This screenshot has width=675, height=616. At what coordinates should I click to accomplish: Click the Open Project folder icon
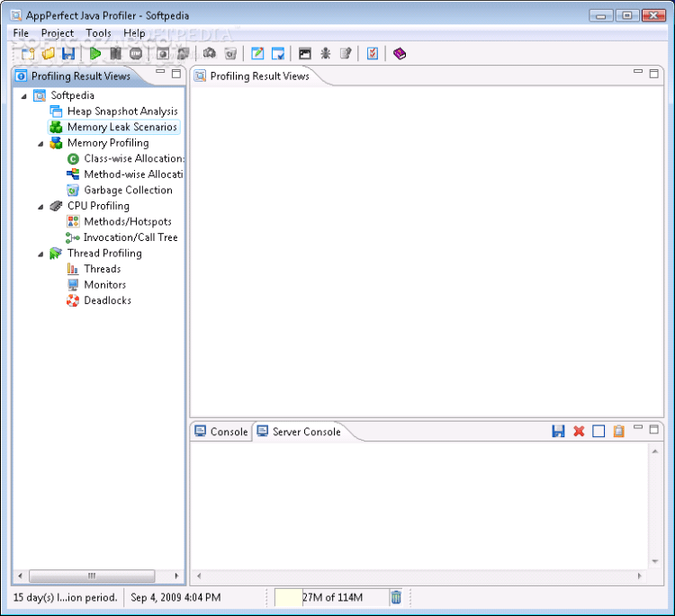coord(49,54)
